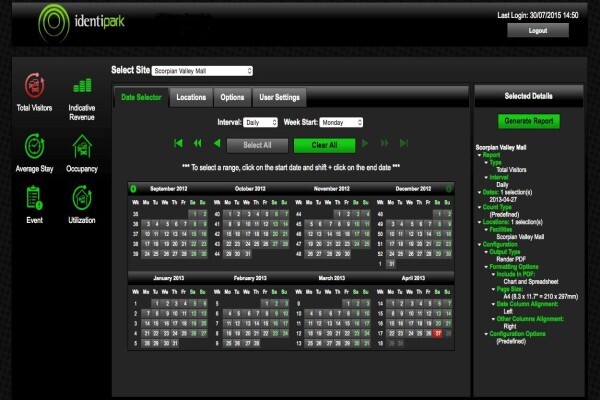Select the highlighted red April 27 date

pyautogui.click(x=438, y=333)
